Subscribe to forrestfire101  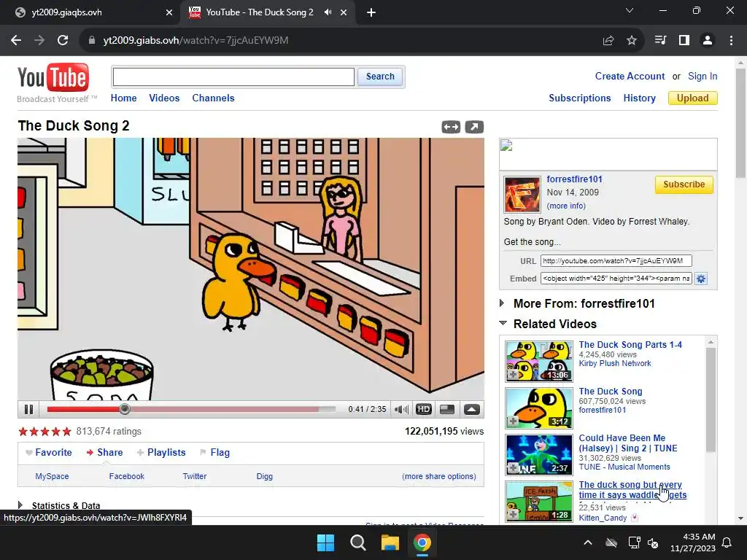click(x=684, y=184)
